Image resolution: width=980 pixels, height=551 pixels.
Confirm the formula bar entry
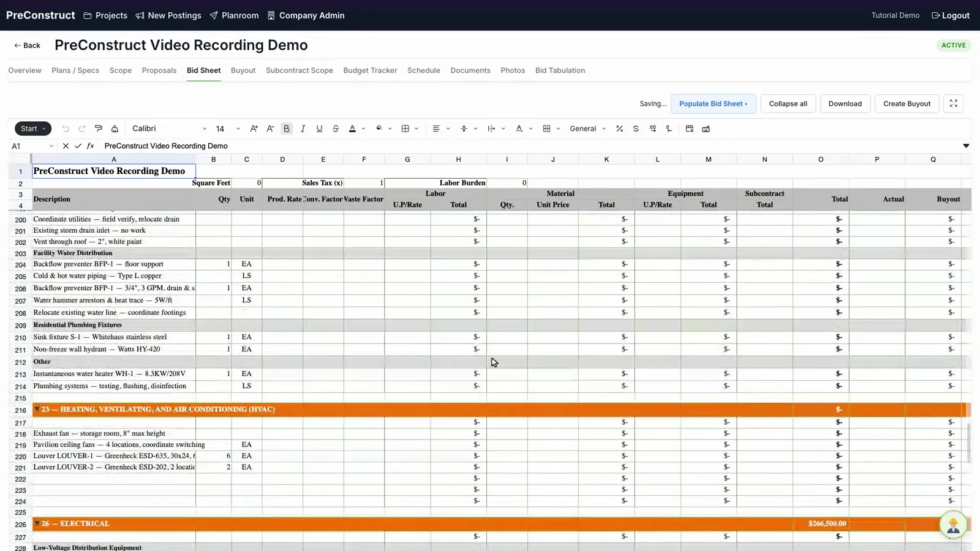[78, 146]
